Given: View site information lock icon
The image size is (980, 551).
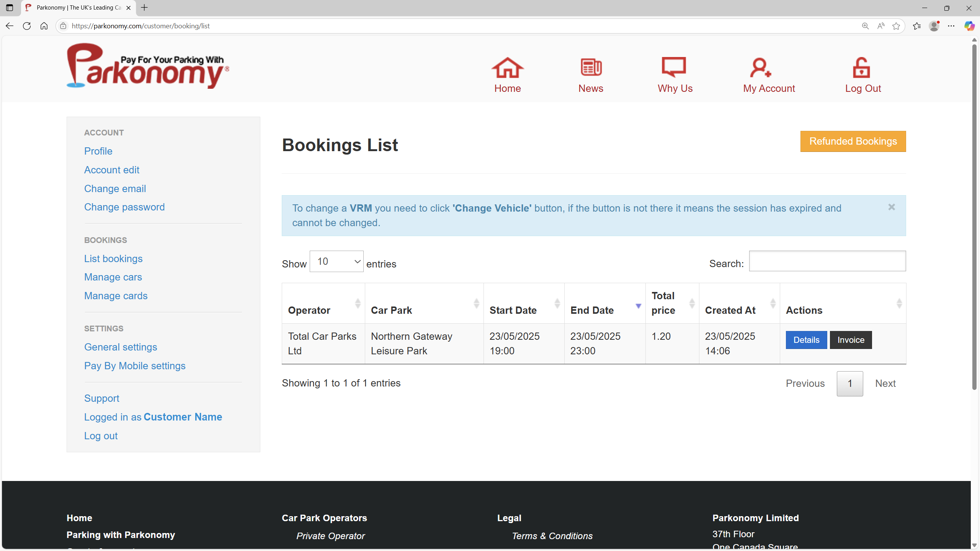Looking at the screenshot, I should point(63,26).
